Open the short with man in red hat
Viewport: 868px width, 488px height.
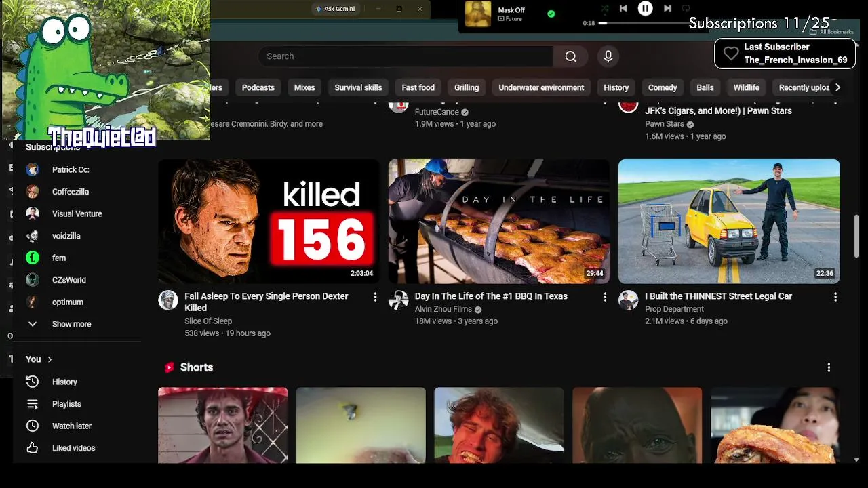click(x=222, y=425)
